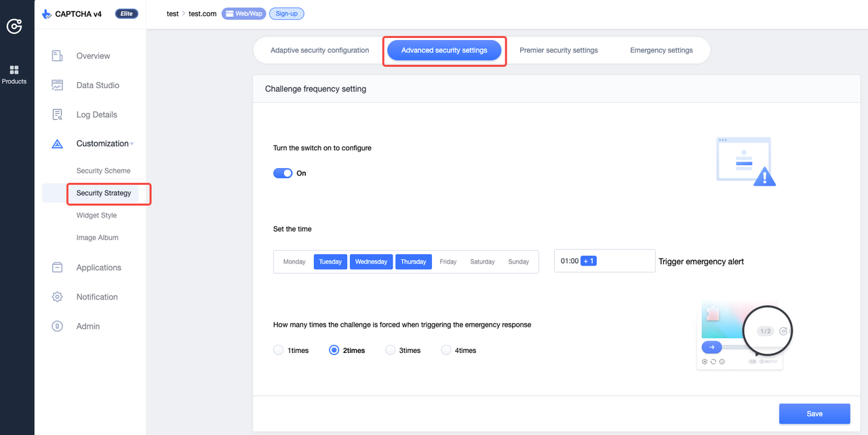The width and height of the screenshot is (868, 435).
Task: Open the Products grid icon
Action: click(14, 70)
